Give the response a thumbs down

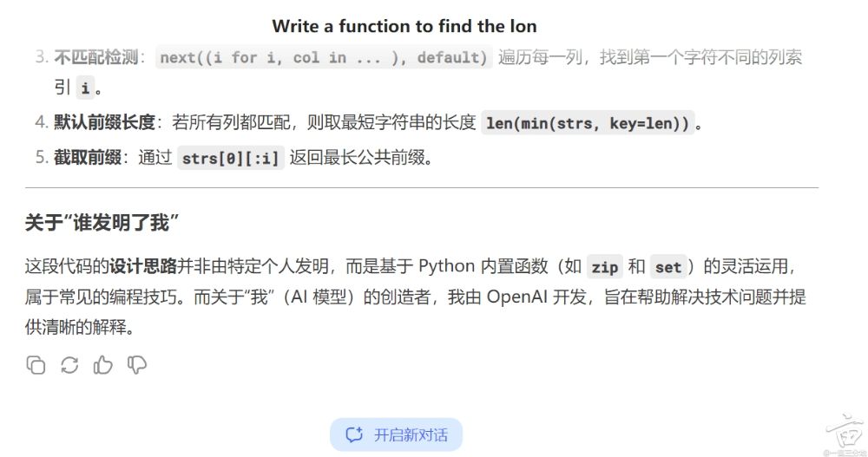137,365
